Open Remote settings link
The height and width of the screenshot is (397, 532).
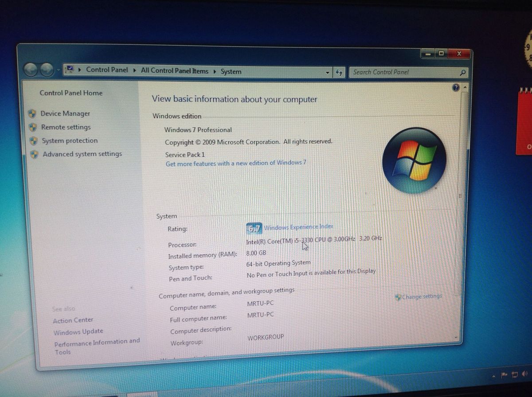click(66, 127)
